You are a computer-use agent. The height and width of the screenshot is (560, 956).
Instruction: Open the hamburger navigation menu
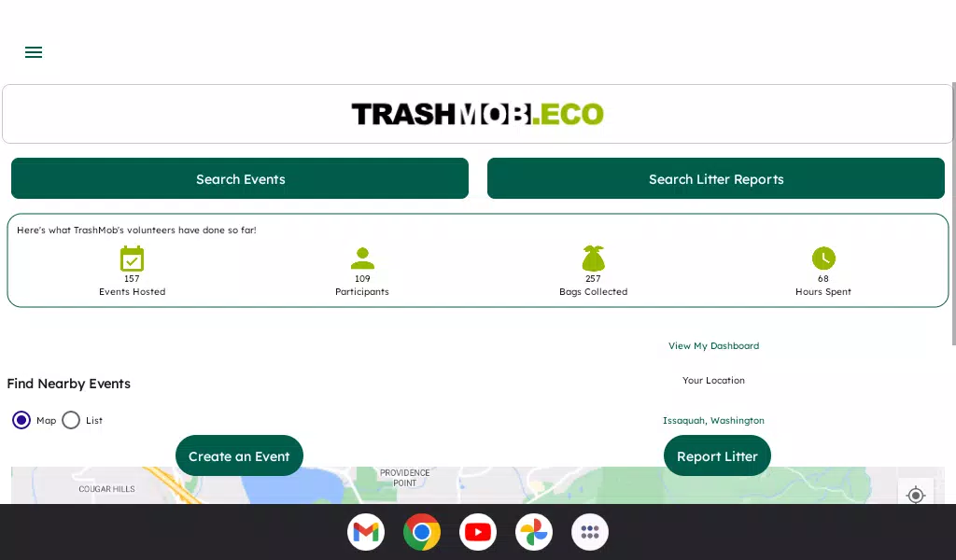pos(34,52)
